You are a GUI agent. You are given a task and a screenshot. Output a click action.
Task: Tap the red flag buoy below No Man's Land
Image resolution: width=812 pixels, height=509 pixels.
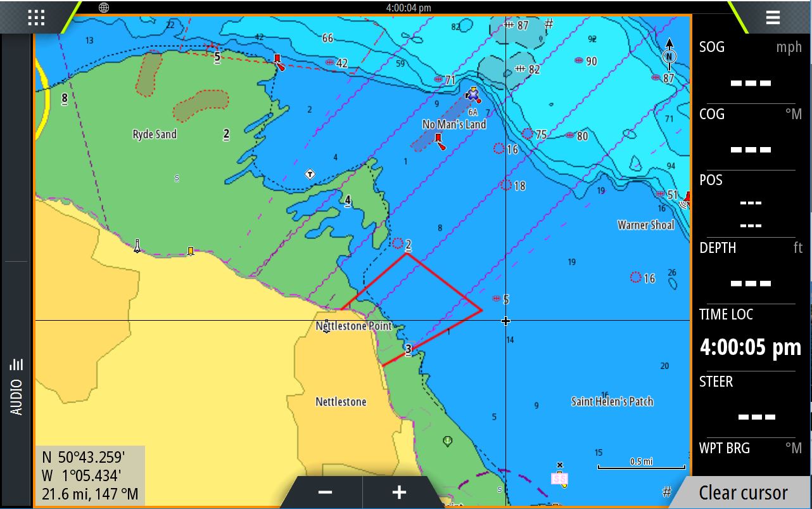[439, 141]
